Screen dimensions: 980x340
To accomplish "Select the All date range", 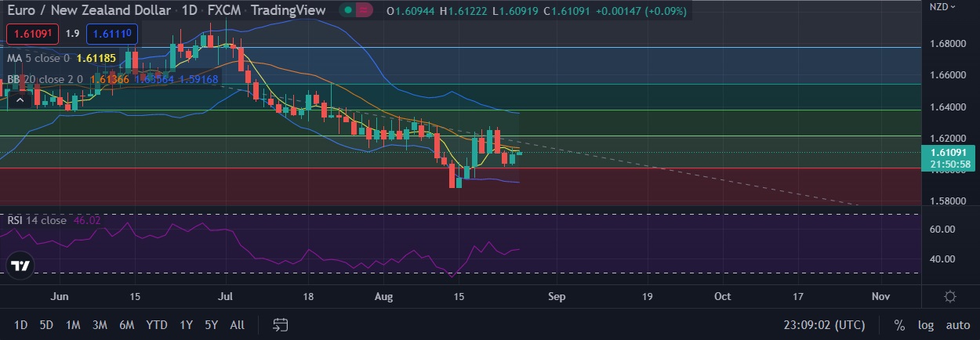I will 237,324.
